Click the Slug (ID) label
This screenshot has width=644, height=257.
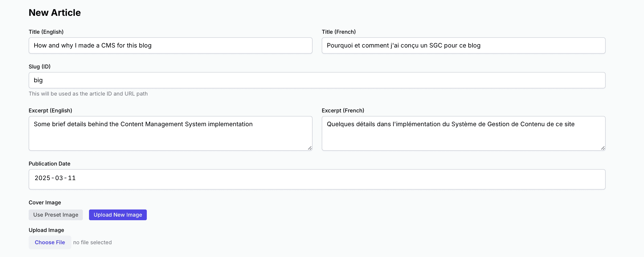tap(40, 67)
